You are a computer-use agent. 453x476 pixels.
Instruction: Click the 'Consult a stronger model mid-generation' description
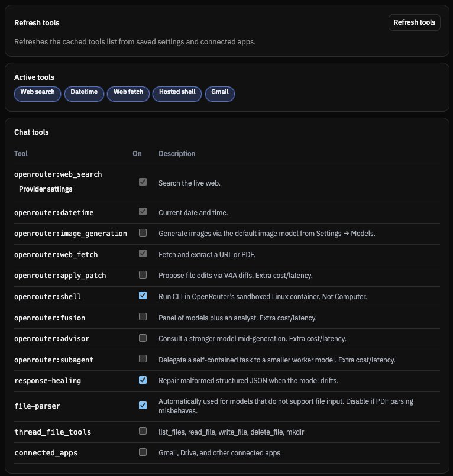[253, 338]
